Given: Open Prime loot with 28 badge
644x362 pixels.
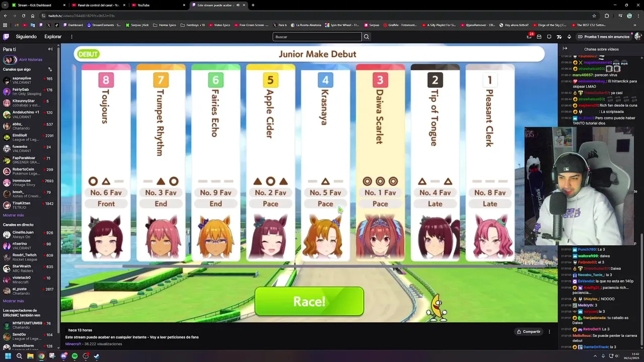Looking at the screenshot, I should pyautogui.click(x=529, y=37).
